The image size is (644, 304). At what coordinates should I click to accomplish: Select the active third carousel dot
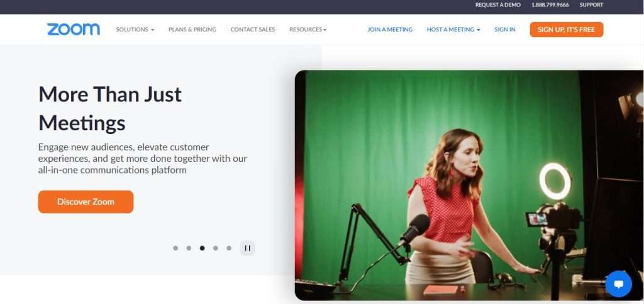pos(202,248)
